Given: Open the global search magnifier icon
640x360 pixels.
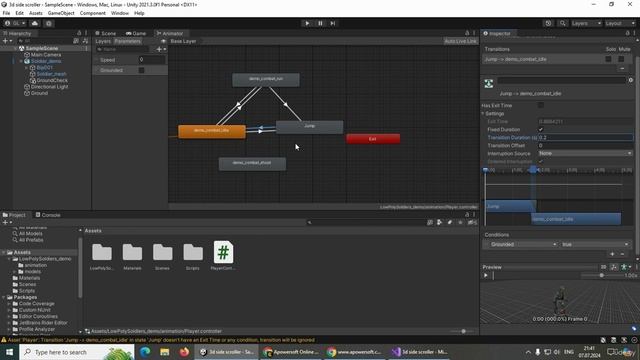Looking at the screenshot, I should [x=562, y=23].
